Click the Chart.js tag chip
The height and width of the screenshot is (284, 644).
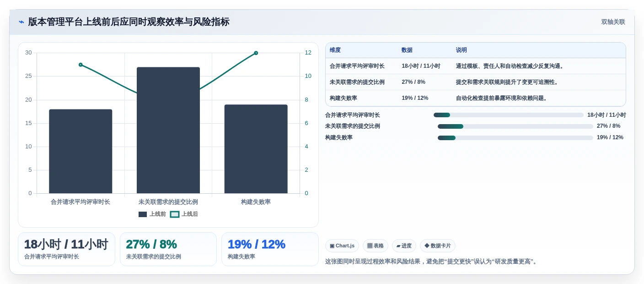coord(342,246)
